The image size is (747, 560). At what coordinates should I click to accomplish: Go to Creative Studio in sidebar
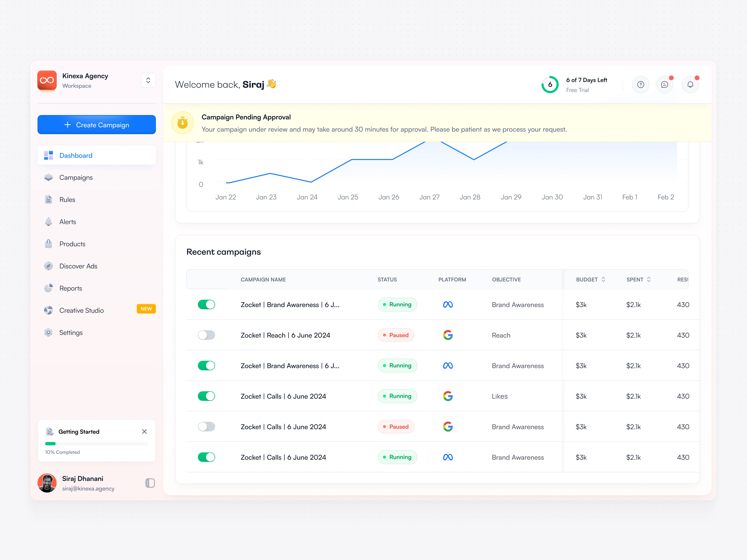point(81,310)
